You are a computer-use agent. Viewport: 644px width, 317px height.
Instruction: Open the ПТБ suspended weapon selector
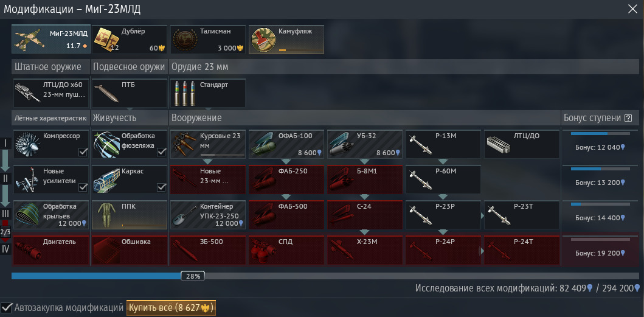[x=129, y=93]
